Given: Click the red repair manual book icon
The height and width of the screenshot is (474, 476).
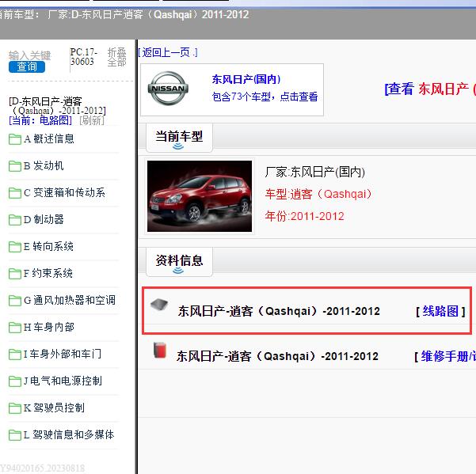Looking at the screenshot, I should [160, 350].
